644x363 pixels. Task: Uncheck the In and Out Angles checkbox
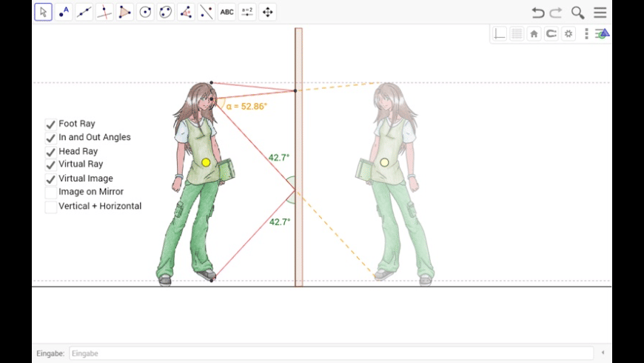pyautogui.click(x=50, y=138)
